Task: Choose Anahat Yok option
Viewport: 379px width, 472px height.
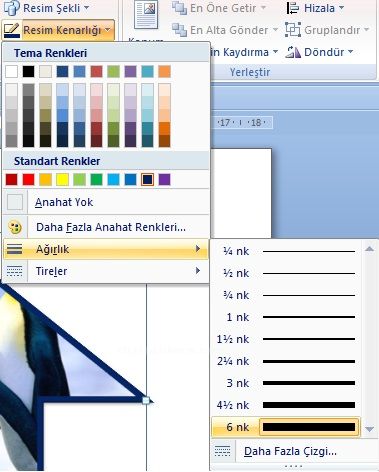Action: coord(106,202)
